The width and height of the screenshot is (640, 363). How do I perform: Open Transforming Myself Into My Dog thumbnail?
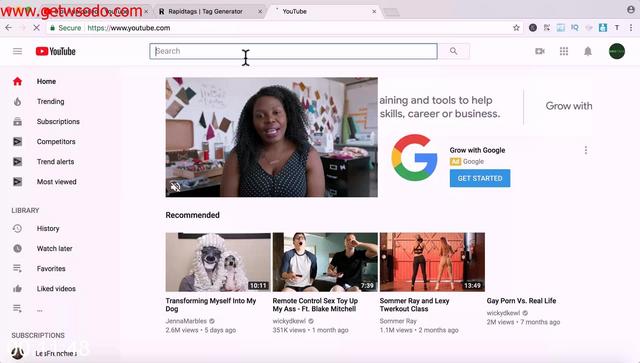point(218,262)
